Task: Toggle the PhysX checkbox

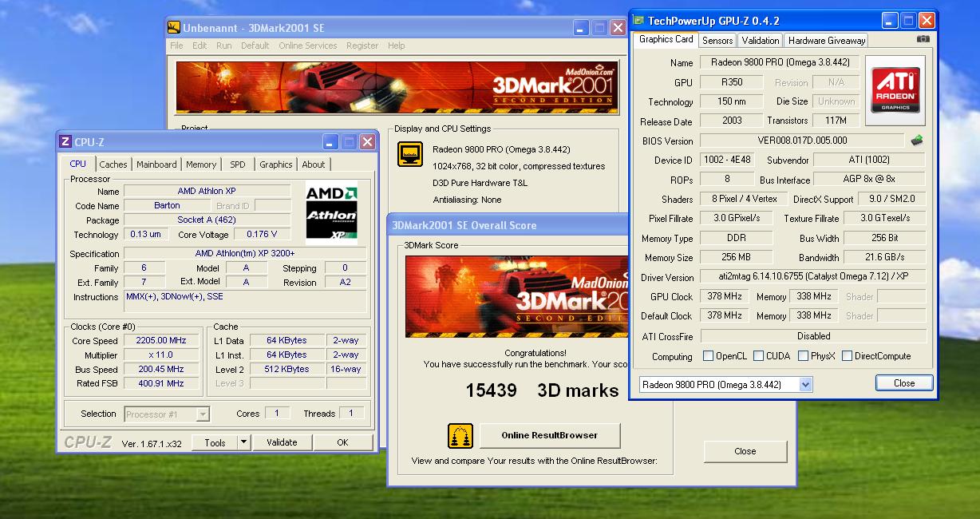Action: pyautogui.click(x=804, y=356)
